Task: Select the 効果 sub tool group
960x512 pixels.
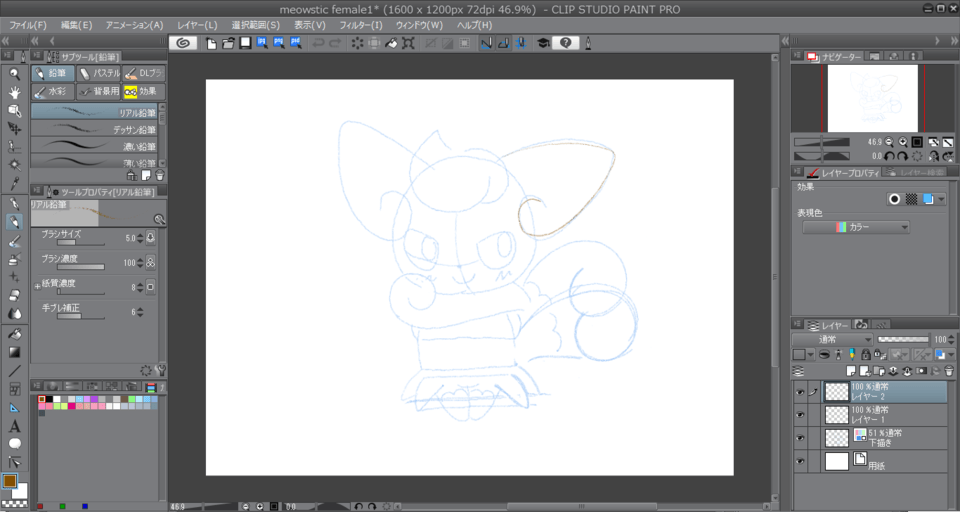Action: [144, 92]
